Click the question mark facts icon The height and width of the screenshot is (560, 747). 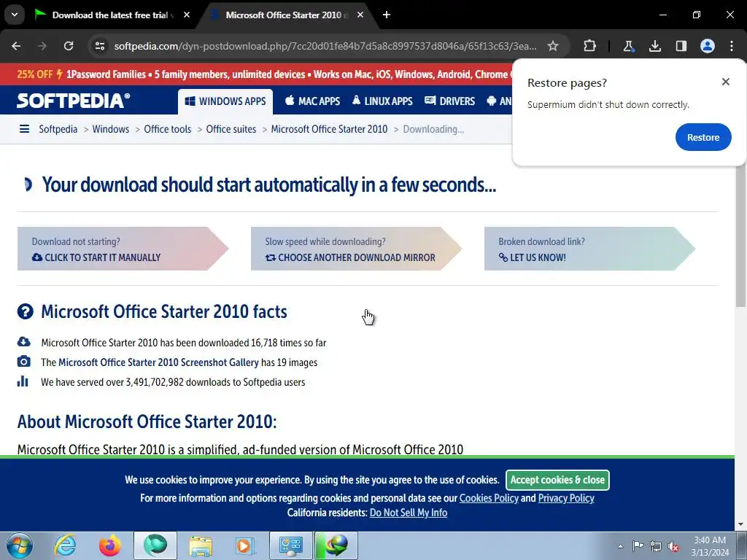pos(26,311)
